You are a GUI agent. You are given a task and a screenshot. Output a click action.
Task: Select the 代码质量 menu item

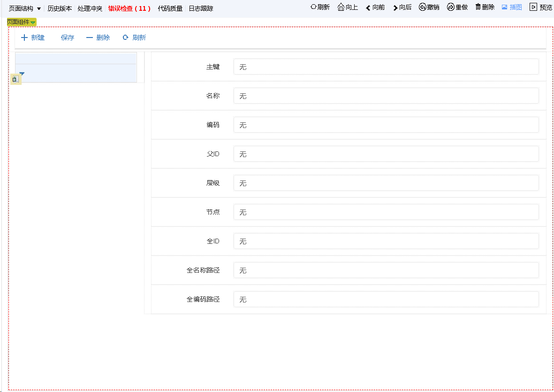(170, 8)
